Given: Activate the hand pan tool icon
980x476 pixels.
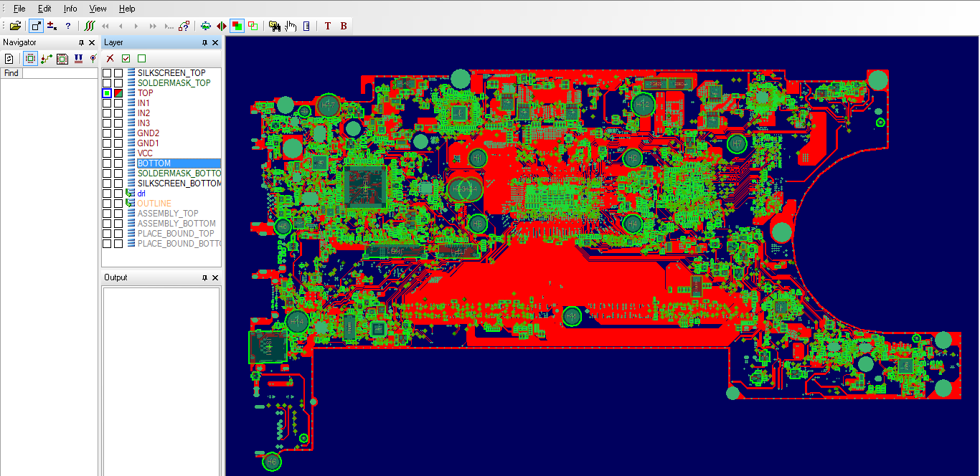Looking at the screenshot, I should pyautogui.click(x=291, y=26).
